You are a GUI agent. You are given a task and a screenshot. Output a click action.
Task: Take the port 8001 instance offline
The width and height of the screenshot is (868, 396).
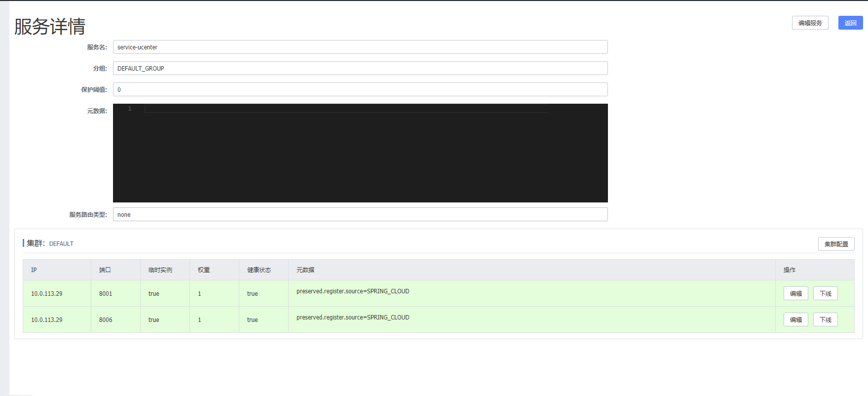(825, 293)
